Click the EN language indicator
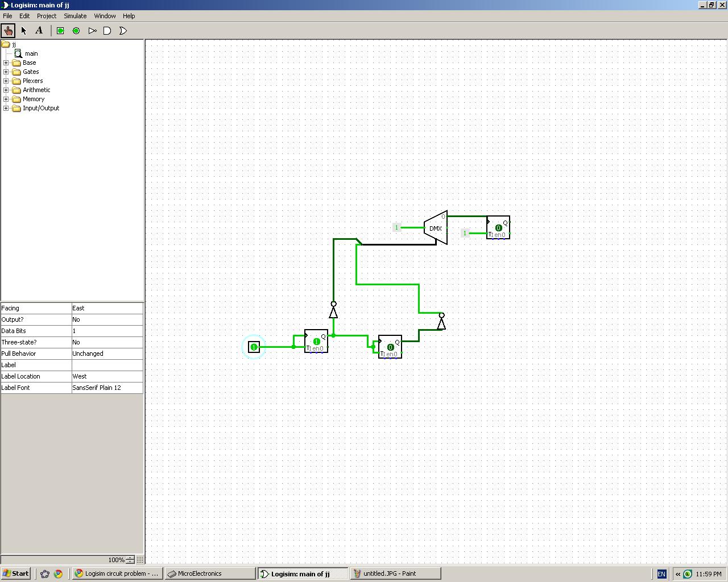This screenshot has width=728, height=582. (x=661, y=574)
